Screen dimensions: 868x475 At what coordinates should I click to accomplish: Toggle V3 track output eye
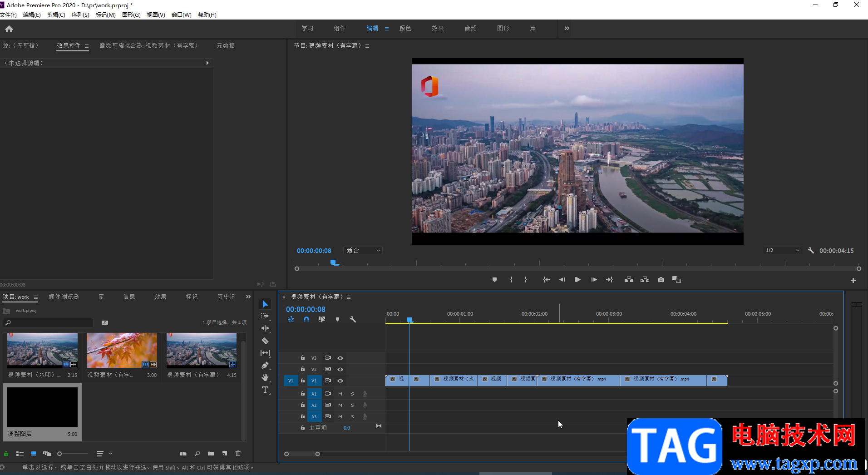tap(340, 358)
